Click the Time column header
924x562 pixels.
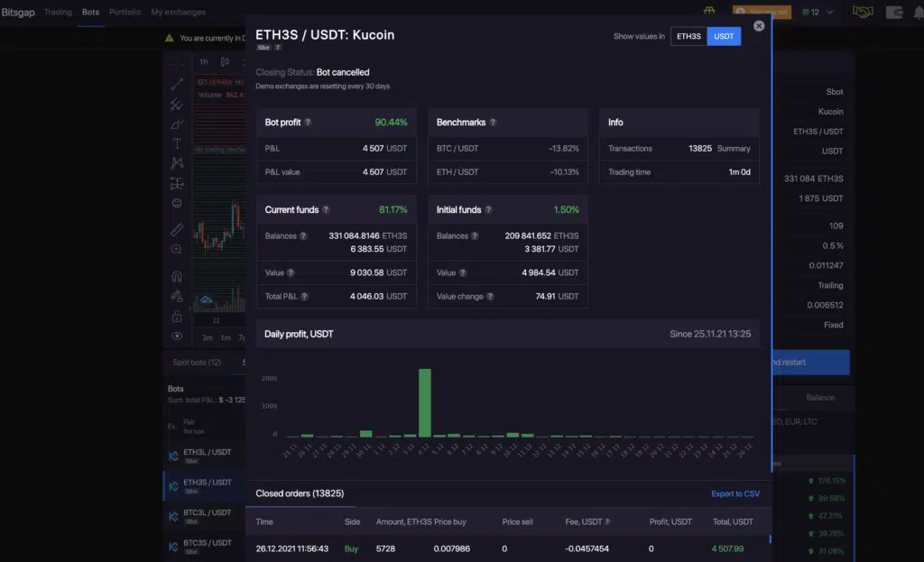pos(264,522)
